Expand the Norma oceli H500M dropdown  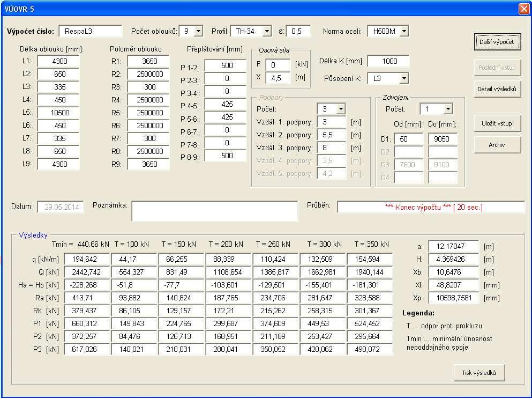(404, 31)
